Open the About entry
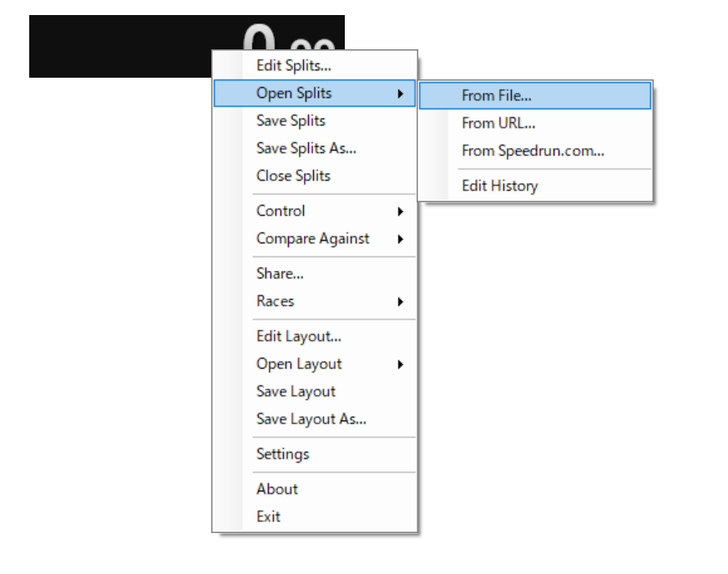Screen dimensions: 728x574 (x=314, y=489)
